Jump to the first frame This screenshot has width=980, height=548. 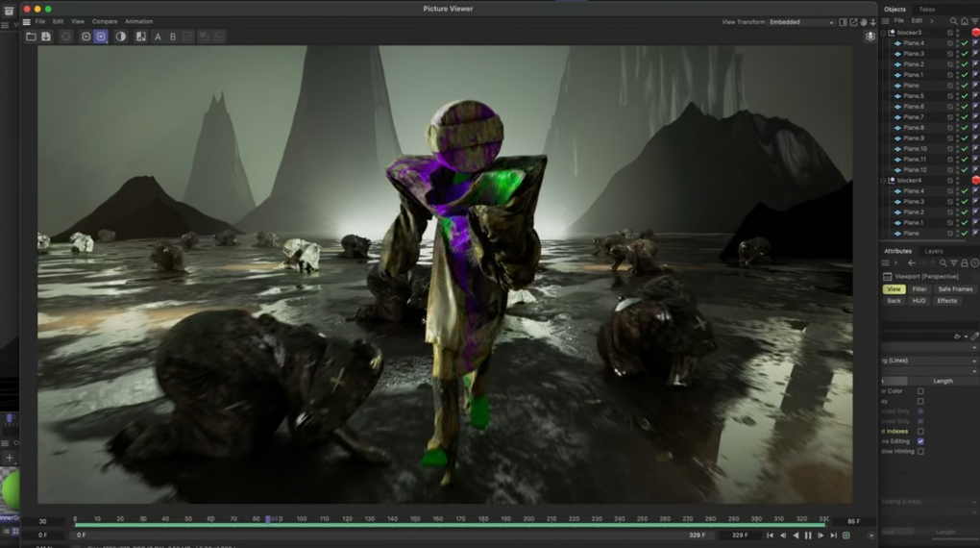pos(770,536)
